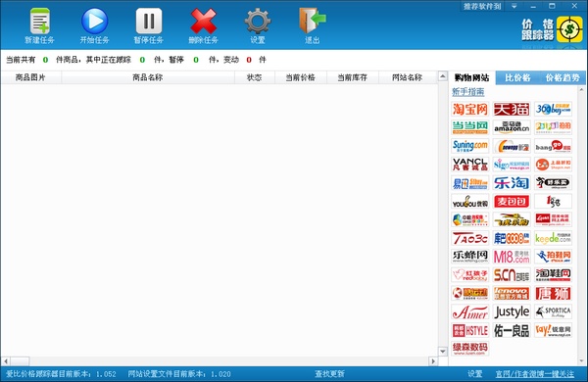This screenshot has width=588, height=382.
Task: Open the 易迅 51buy site logo
Action: [x=470, y=183]
